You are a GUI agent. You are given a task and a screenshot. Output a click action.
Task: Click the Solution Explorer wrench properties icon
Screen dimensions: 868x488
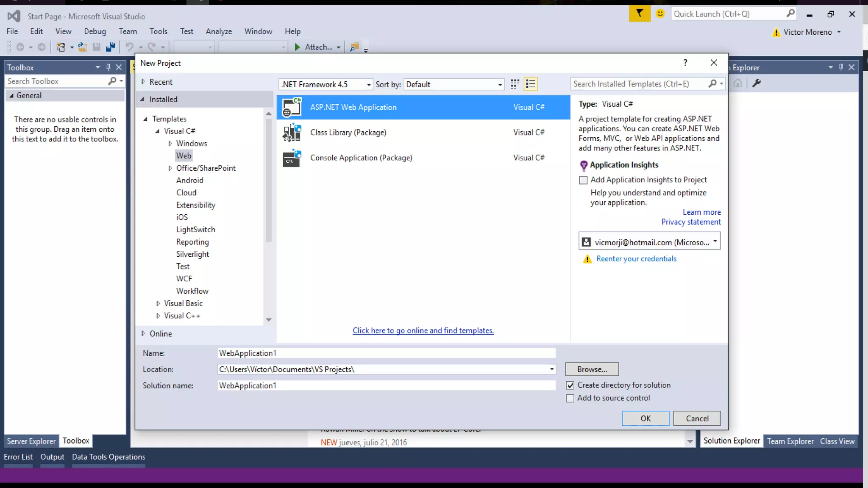757,83
